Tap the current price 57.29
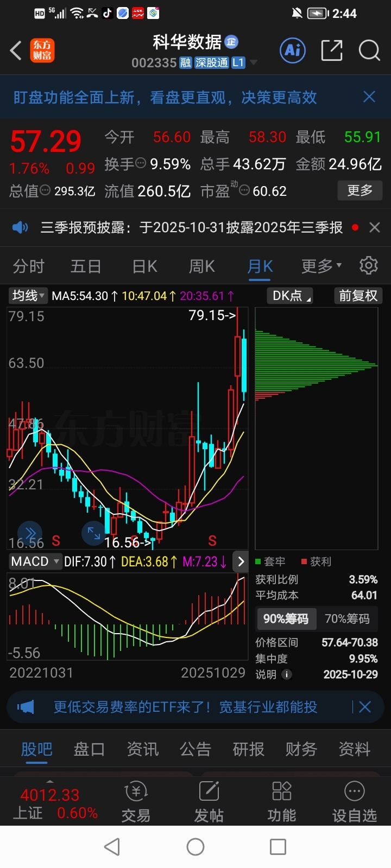 [x=46, y=141]
